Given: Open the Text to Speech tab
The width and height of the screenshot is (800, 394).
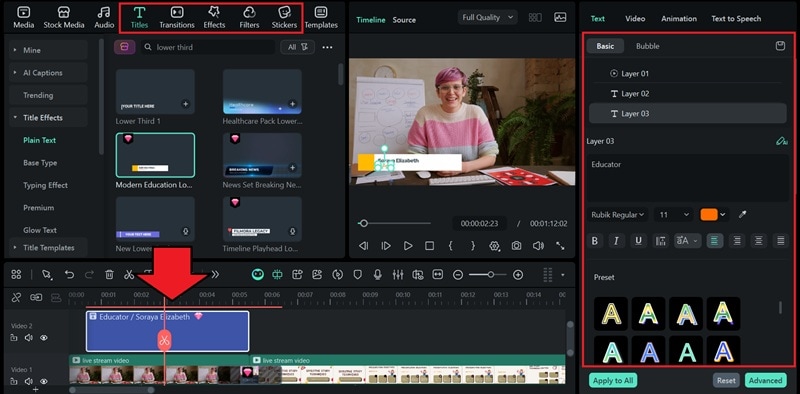Looking at the screenshot, I should click(x=736, y=18).
